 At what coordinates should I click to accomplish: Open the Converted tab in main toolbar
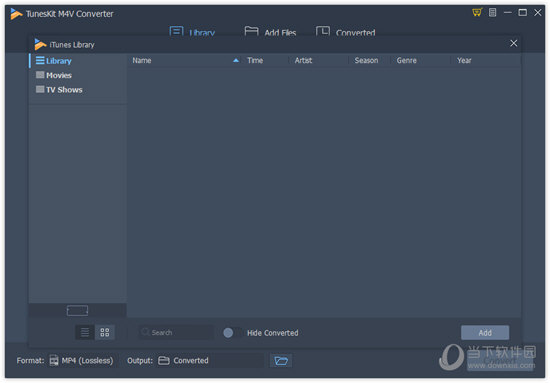[346, 32]
